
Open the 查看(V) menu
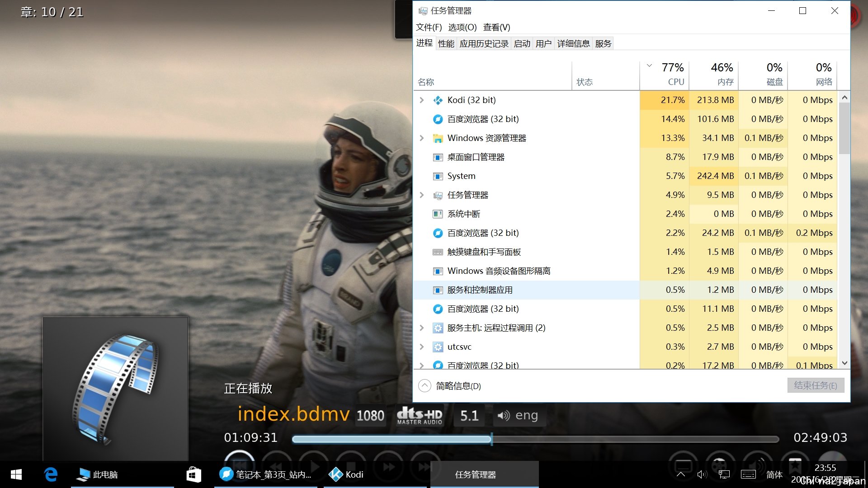coord(496,27)
